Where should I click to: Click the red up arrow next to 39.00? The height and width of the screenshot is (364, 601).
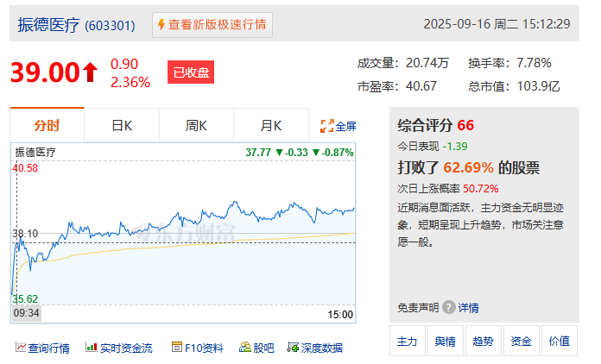click(91, 72)
